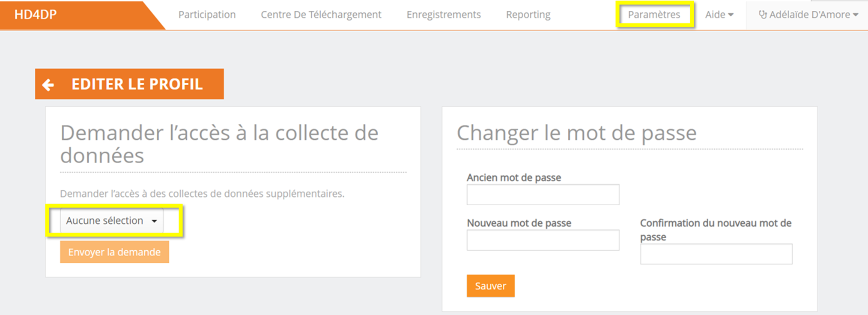Focus the Ancien mot de passe field
This screenshot has width=868, height=315.
[x=543, y=195]
